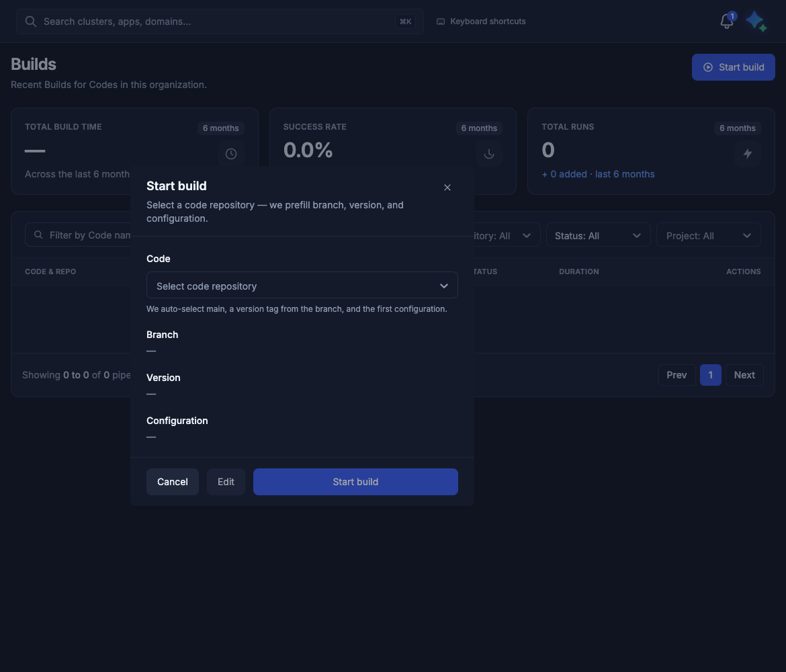Go to the Prev page
The width and height of the screenshot is (786, 672).
(676, 375)
